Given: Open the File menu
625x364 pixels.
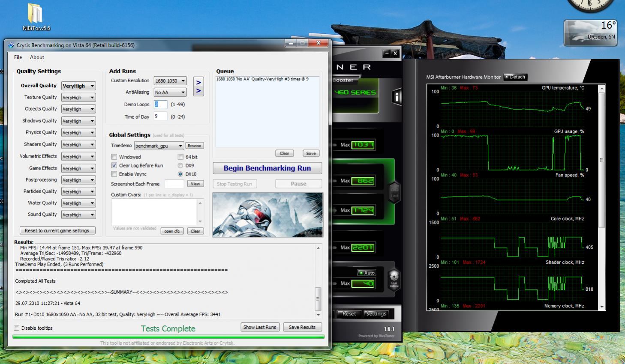Looking at the screenshot, I should [x=18, y=57].
